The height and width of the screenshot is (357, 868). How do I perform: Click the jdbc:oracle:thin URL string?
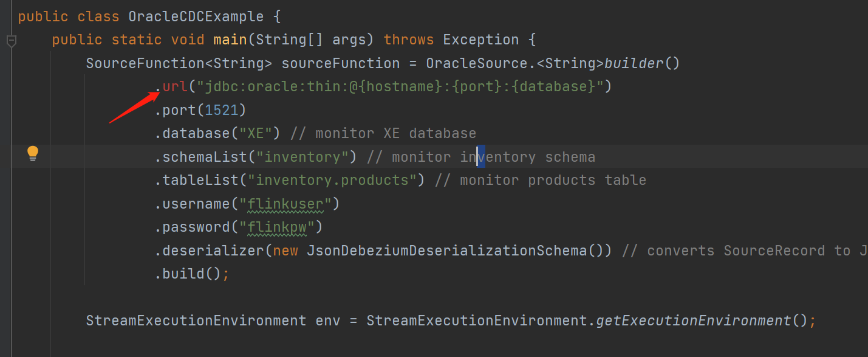tap(400, 86)
